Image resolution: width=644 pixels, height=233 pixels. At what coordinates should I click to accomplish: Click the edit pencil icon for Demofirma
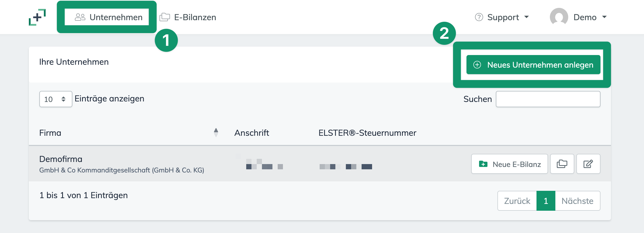click(x=588, y=164)
